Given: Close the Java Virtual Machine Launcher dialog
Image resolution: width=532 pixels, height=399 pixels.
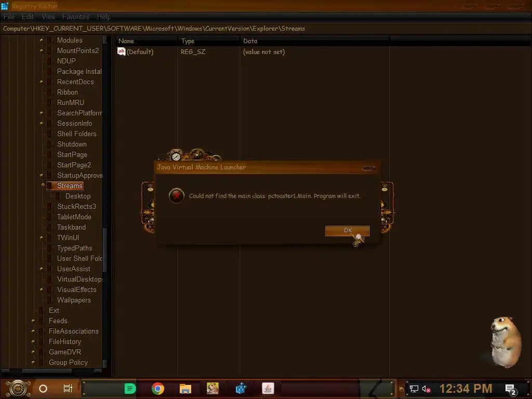Looking at the screenshot, I should coord(369,168).
